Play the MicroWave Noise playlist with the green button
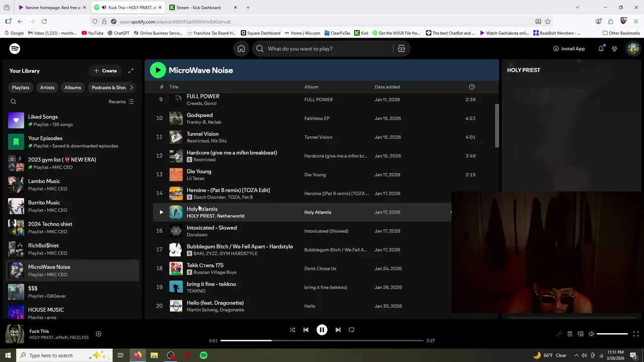 (x=158, y=70)
